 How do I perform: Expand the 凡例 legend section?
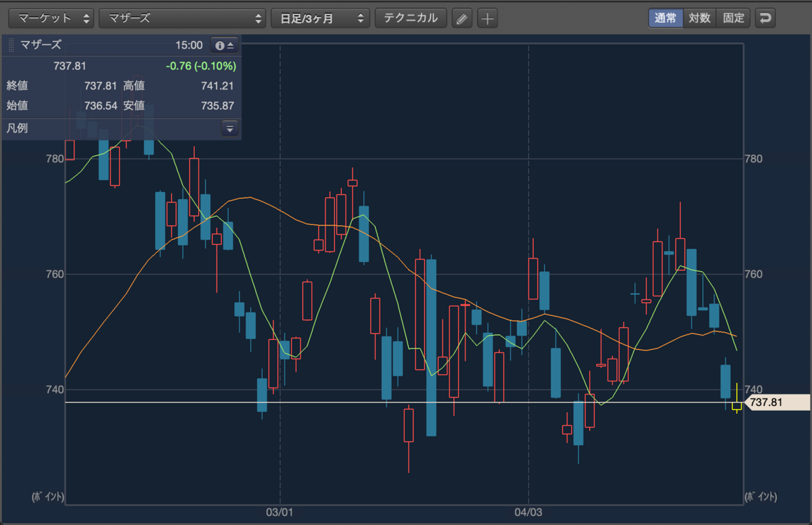(x=229, y=128)
